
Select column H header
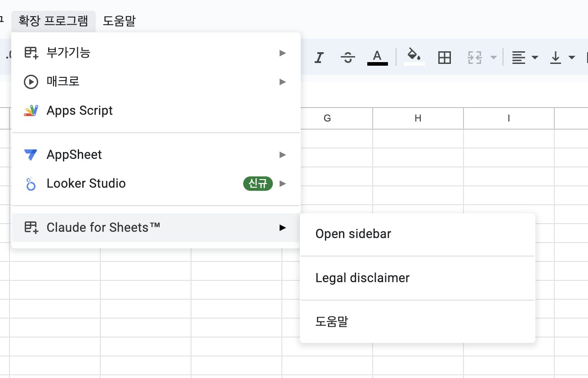click(418, 118)
